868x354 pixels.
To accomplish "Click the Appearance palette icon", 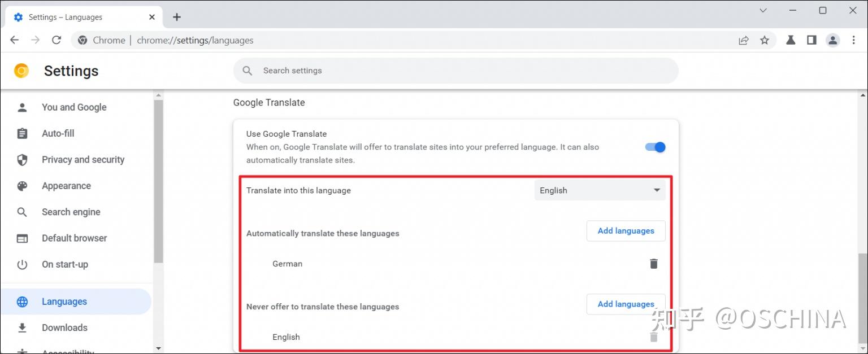I will coord(22,186).
